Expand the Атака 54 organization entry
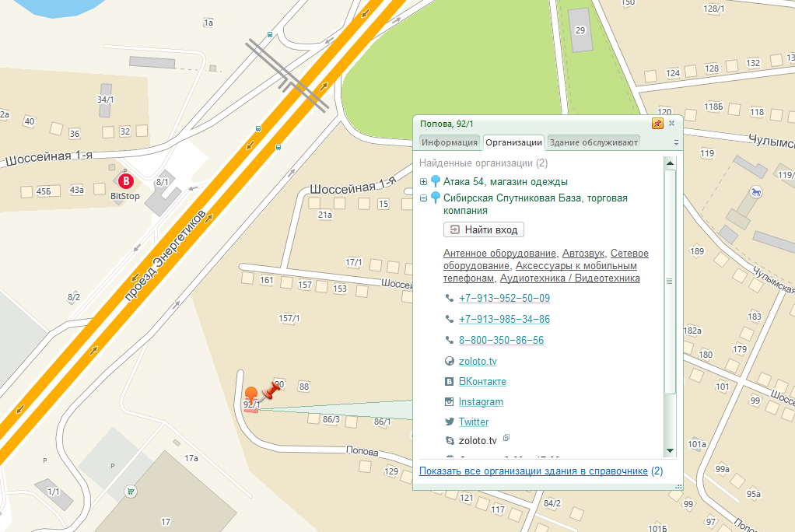 click(x=423, y=181)
